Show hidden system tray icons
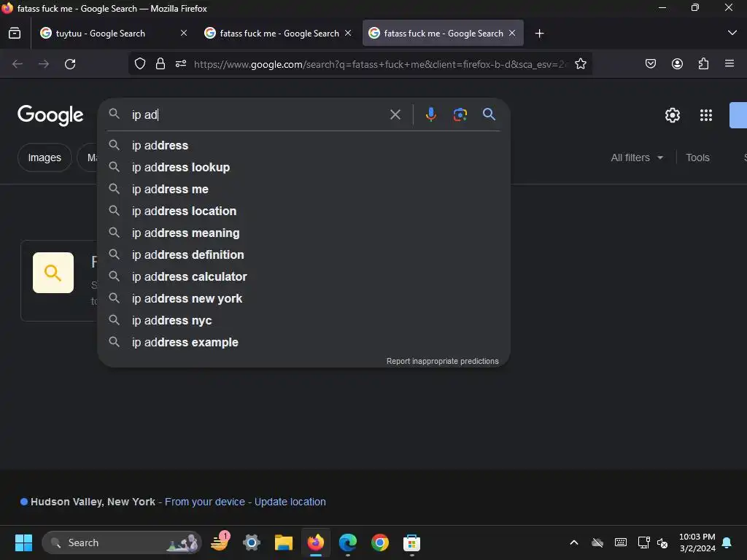This screenshot has width=747, height=560. pyautogui.click(x=574, y=542)
